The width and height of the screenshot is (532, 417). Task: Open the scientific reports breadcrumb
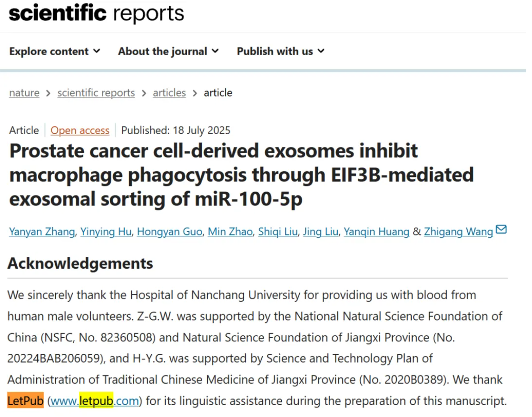[96, 93]
